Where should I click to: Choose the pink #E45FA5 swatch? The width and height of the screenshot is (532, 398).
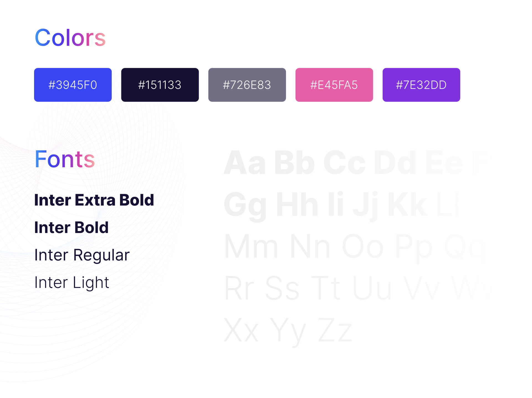[334, 85]
